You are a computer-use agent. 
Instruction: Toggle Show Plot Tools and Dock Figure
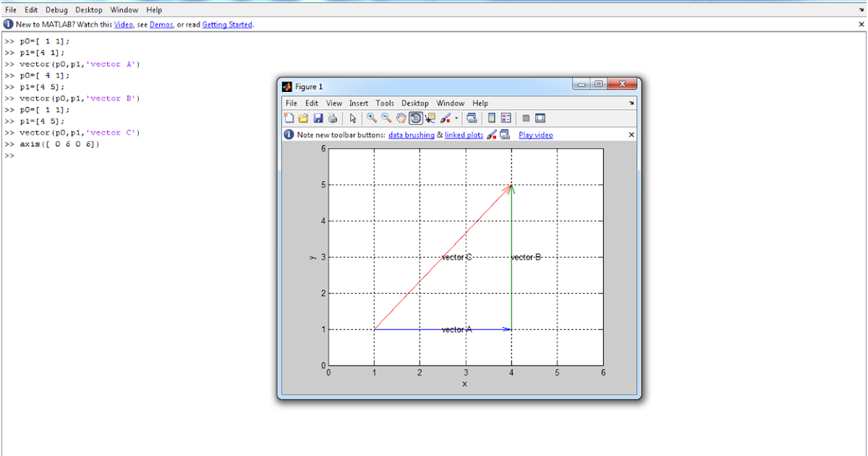pos(538,118)
